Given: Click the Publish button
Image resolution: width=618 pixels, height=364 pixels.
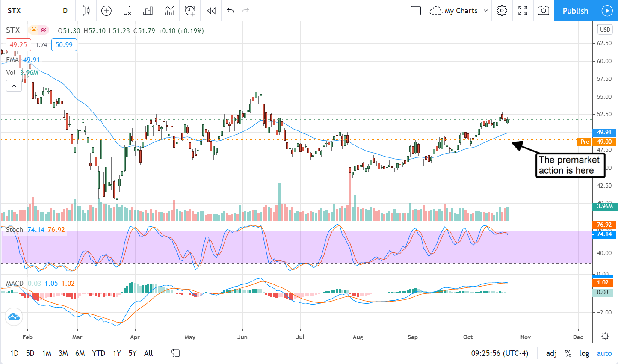Looking at the screenshot, I should [575, 11].
